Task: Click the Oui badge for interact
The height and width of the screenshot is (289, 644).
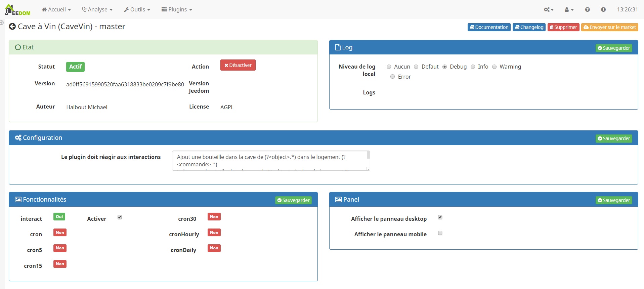Action: (x=59, y=217)
